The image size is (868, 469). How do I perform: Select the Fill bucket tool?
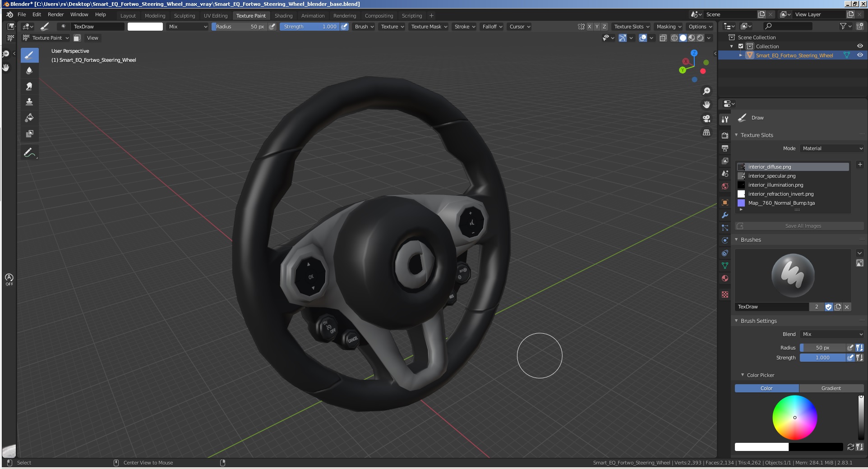click(x=29, y=118)
